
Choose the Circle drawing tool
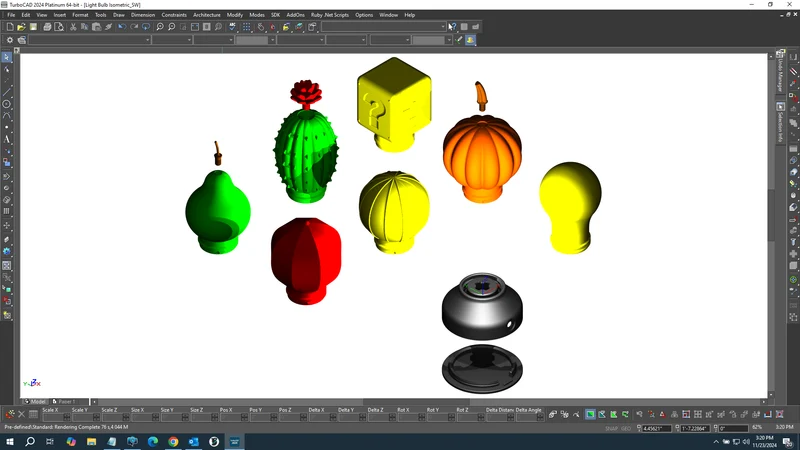pos(7,104)
